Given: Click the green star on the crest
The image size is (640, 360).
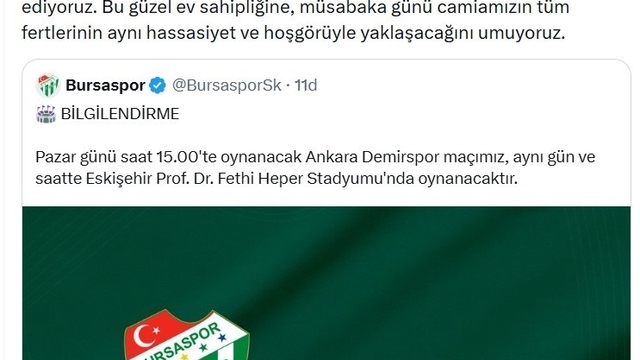Looking at the screenshot, I should click(203, 348).
